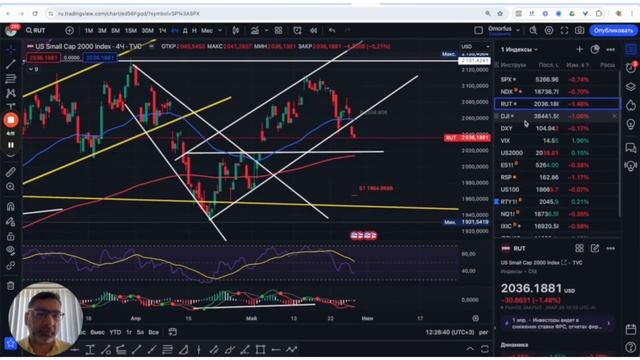Select the 1Ч timeframe
640x360 pixels.
point(162,31)
